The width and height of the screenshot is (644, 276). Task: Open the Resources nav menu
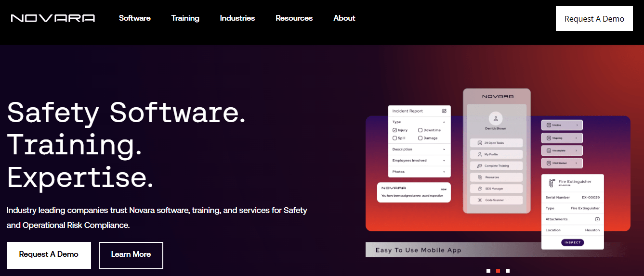pyautogui.click(x=294, y=18)
